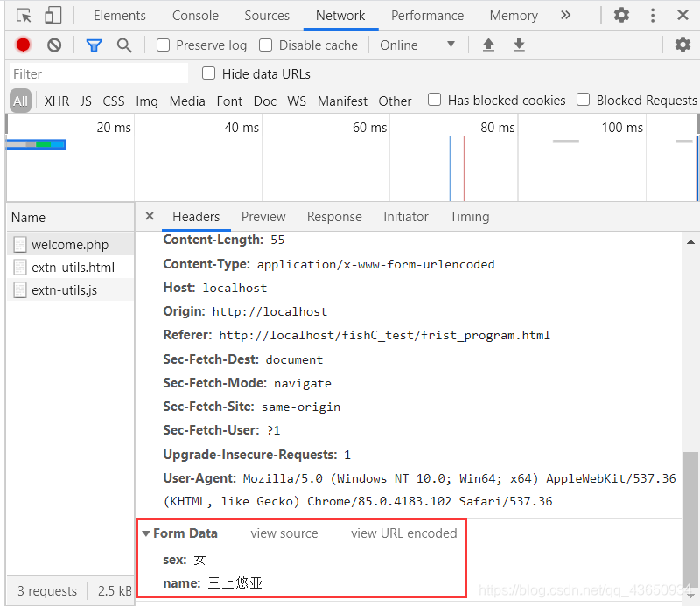Screen dimensions: 700x606
Task: Switch to the Performance tab
Action: point(427,16)
